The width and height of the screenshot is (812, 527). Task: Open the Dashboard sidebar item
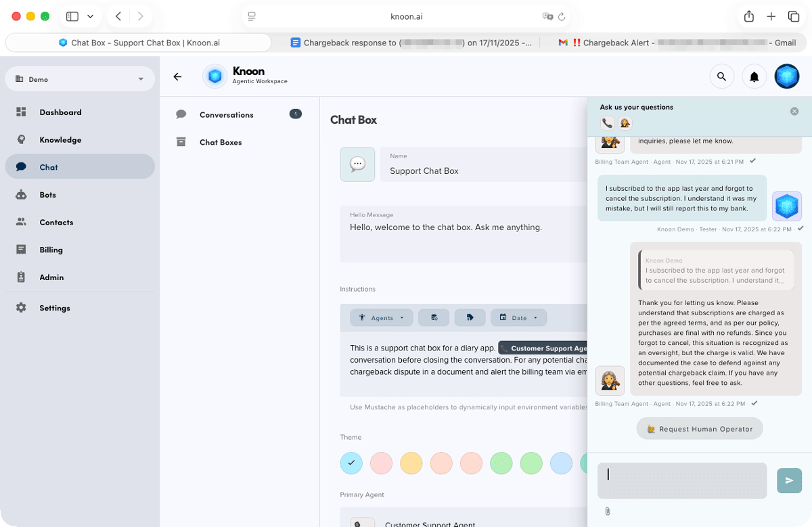tap(80, 112)
